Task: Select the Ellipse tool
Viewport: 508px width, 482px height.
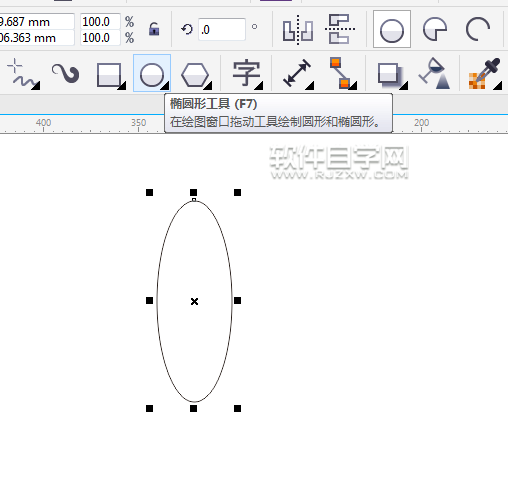Action: 152,73
